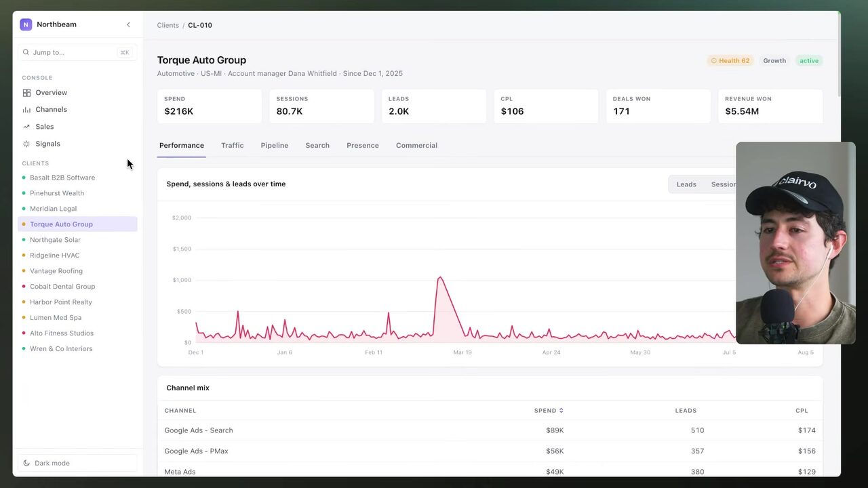Click the CPL column header

click(802, 411)
